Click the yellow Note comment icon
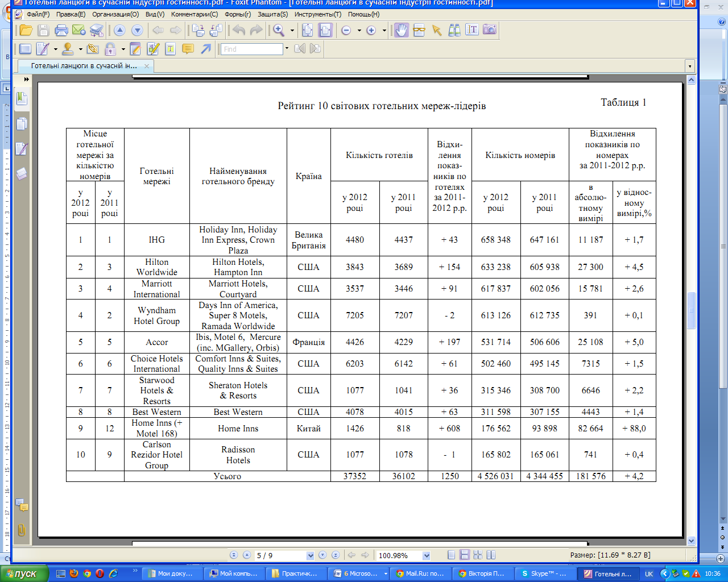The height and width of the screenshot is (582, 728). (x=188, y=49)
